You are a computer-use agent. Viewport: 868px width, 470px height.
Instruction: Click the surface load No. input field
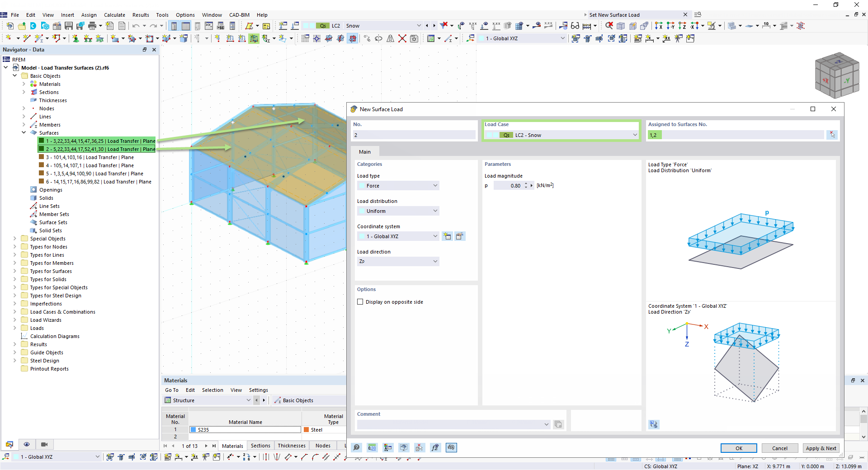point(415,135)
